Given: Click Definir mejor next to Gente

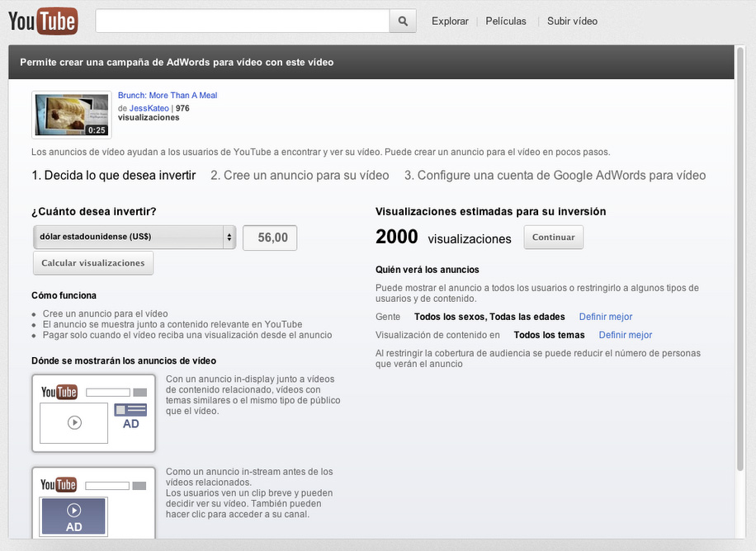Looking at the screenshot, I should [x=606, y=317].
